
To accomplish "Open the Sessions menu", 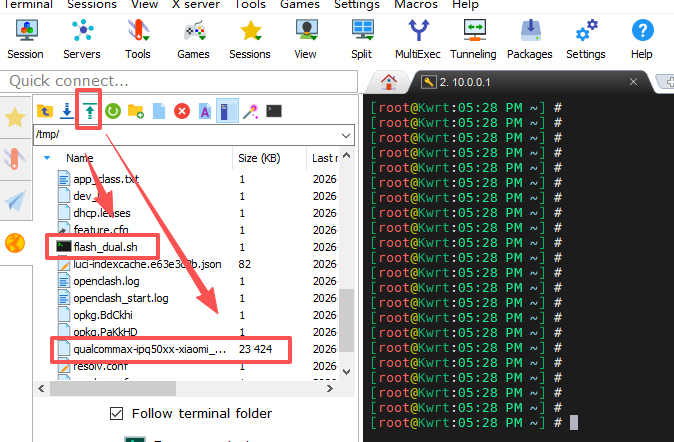I will click(x=92, y=4).
